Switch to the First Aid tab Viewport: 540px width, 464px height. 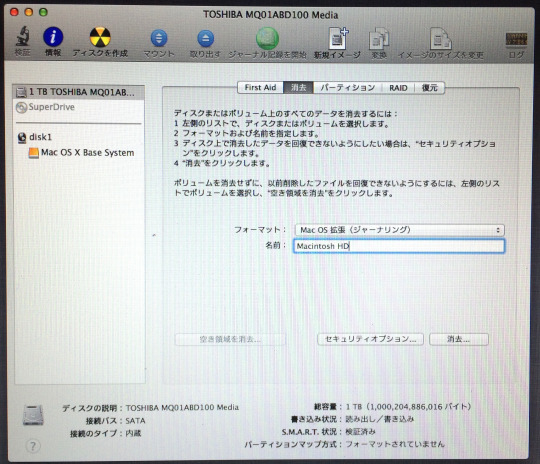tap(260, 87)
